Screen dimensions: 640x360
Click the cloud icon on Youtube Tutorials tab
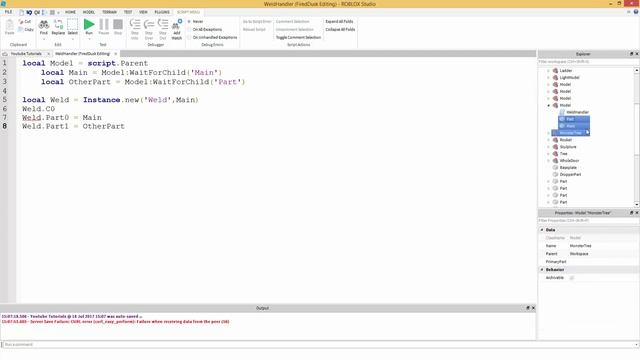tap(5, 53)
